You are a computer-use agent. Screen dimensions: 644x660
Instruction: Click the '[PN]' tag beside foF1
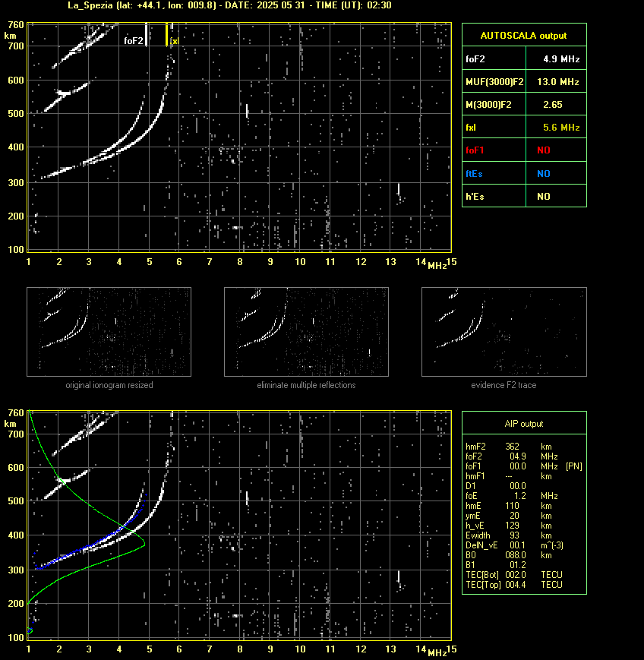(573, 466)
